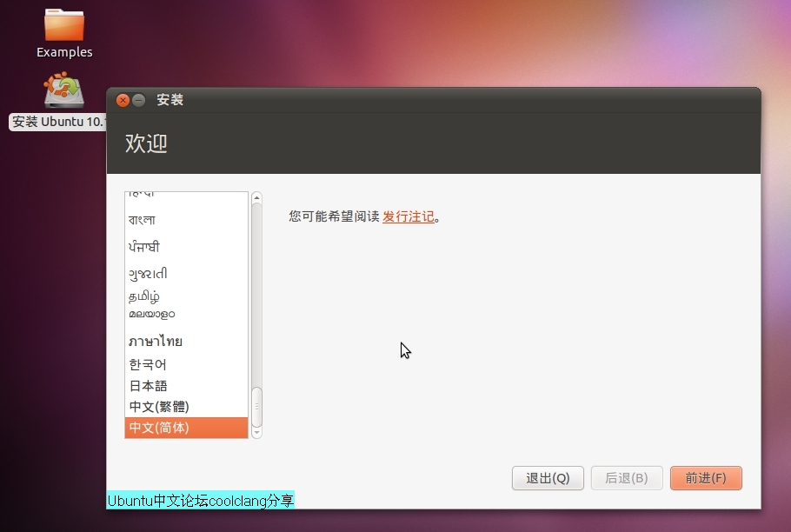Click the language list scroll up arrow
The image size is (791, 532).
click(256, 197)
